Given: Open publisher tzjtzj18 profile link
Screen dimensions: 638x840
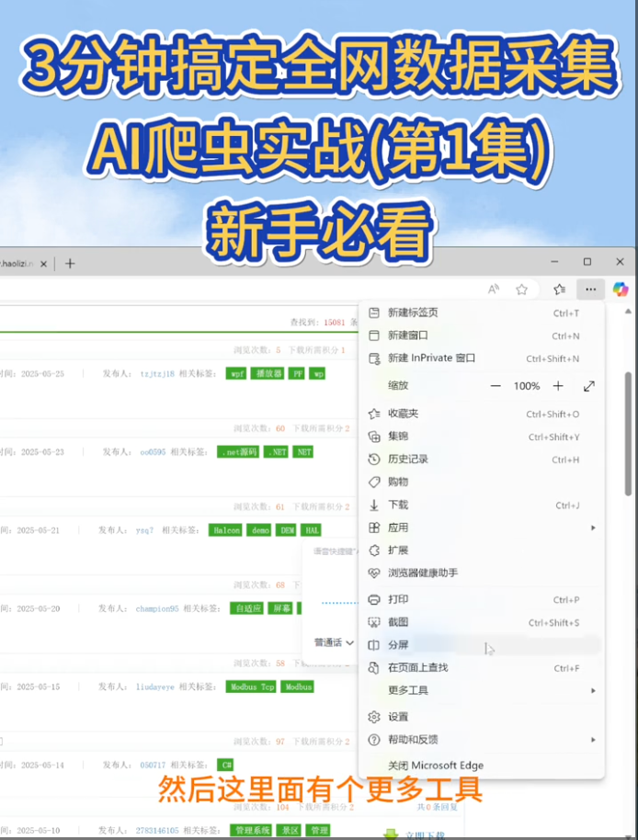Looking at the screenshot, I should [x=157, y=374].
